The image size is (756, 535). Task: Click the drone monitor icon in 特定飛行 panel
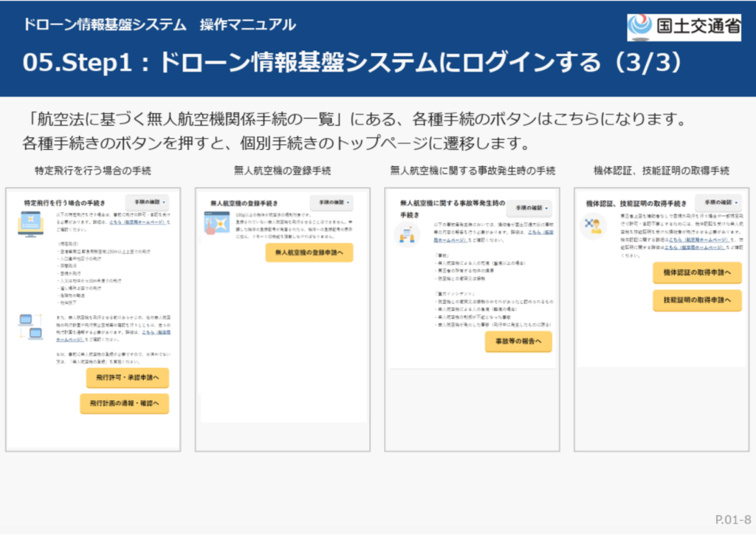(x=32, y=222)
